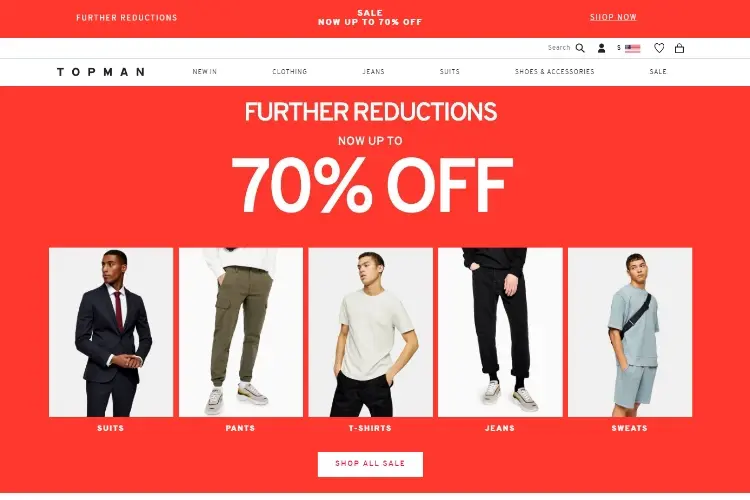Open the Sale navigation item
The width and height of the screenshot is (750, 500).
point(658,72)
